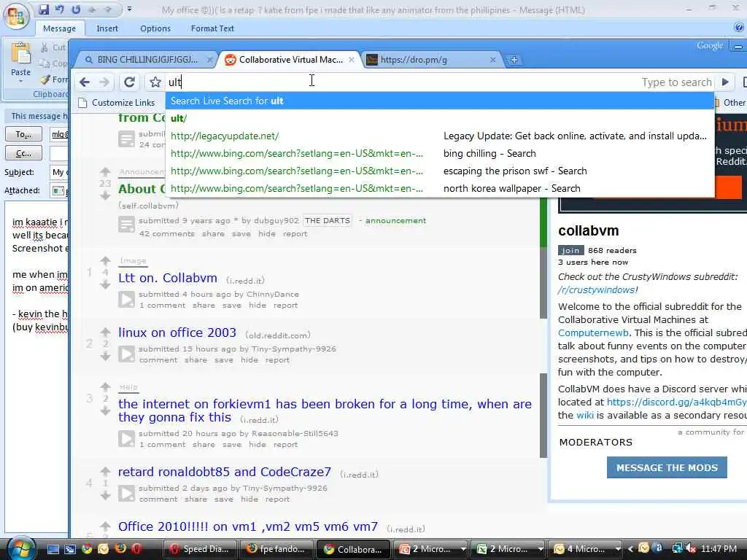Click the MESSAGE THE MODS button
This screenshot has height=560, width=747.
(x=667, y=467)
